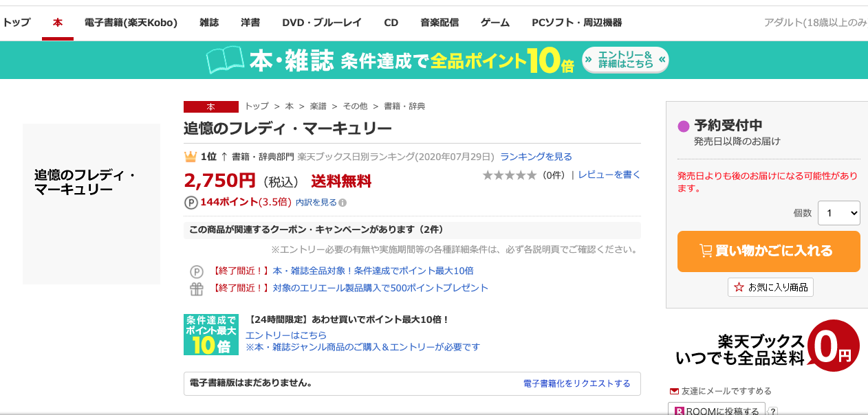Image resolution: width=868 pixels, height=415 pixels.
Task: Open その他 breadcrumb link
Action: [355, 106]
